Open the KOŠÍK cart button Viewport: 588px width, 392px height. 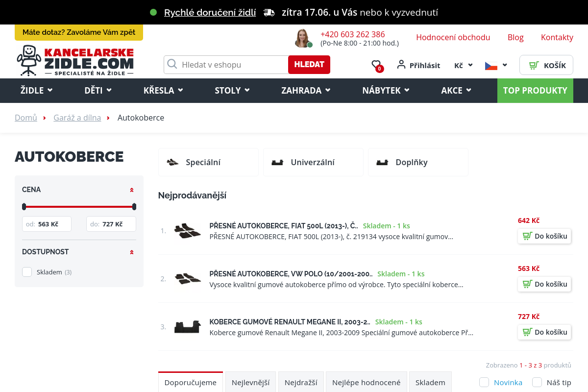click(546, 65)
